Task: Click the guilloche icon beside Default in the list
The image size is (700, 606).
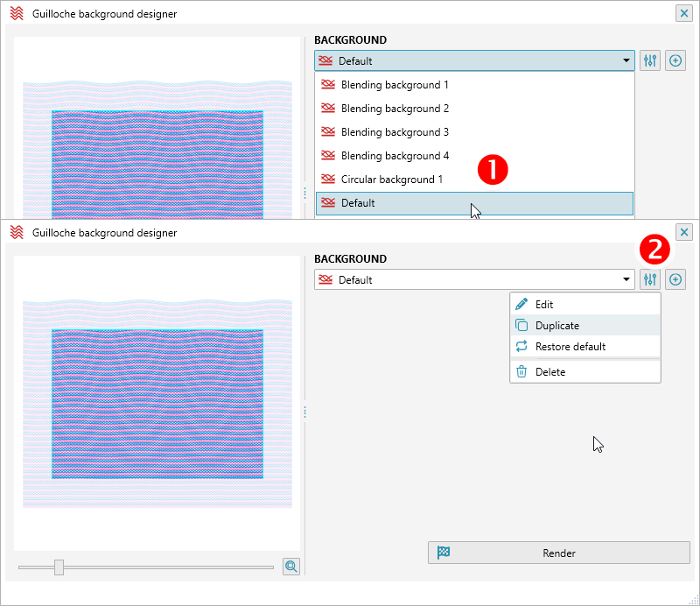Action: click(x=327, y=202)
